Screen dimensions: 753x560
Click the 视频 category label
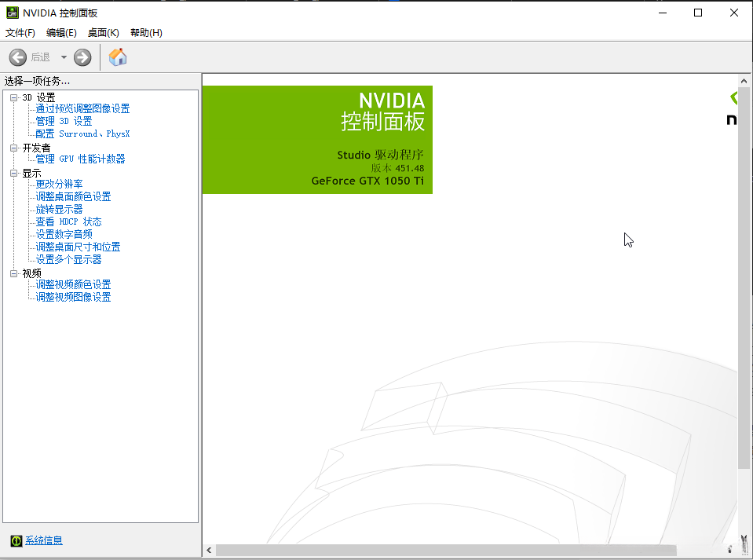[31, 274]
